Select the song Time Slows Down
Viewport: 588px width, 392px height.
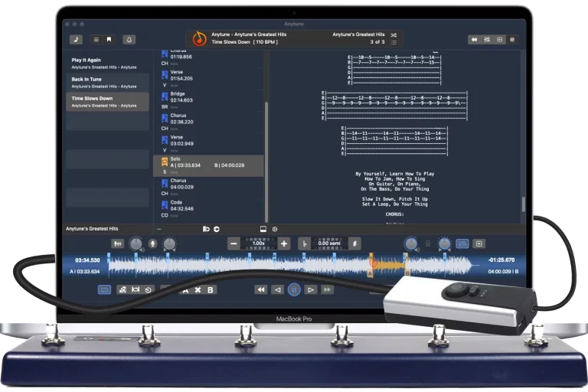[x=108, y=102]
